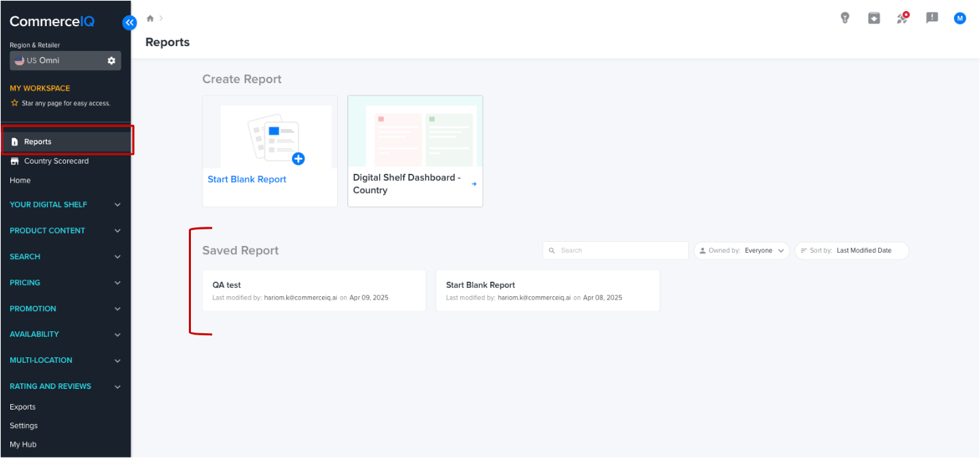Viewport: 980px width, 459px height.
Task: Expand the Pricing section
Action: coord(65,282)
